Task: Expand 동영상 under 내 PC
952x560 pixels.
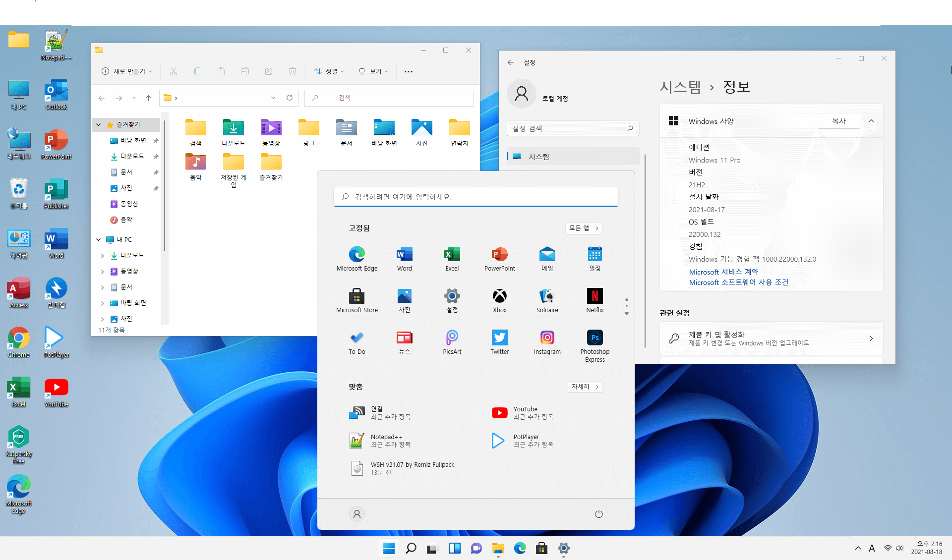Action: (103, 272)
